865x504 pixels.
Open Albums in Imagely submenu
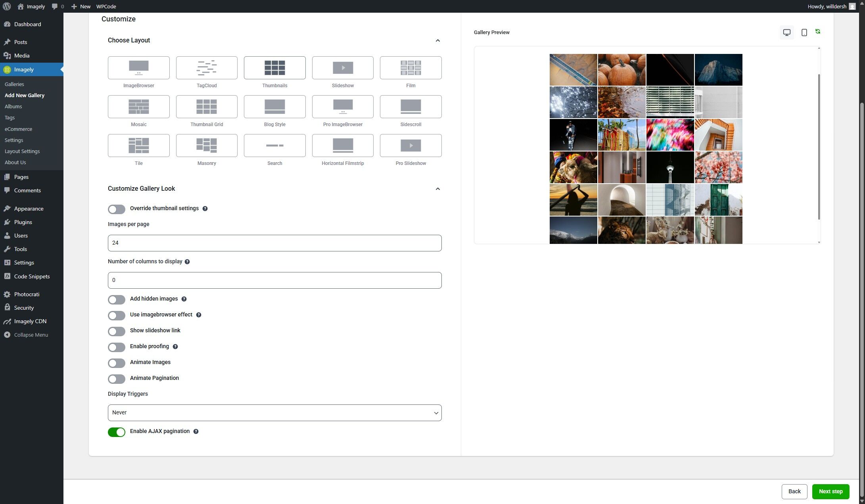13,106
